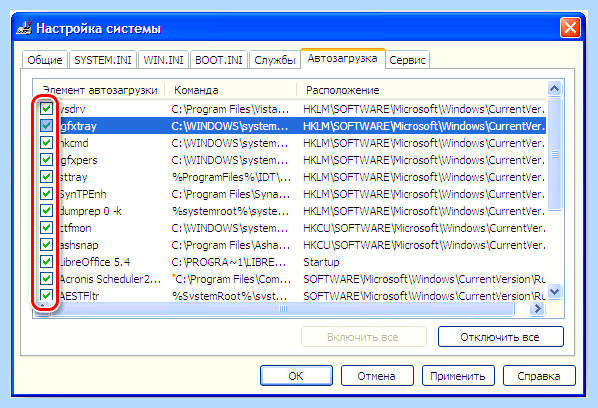Click the C:\PROGRA~1\LIBRE... command cell
Viewport: 598px width, 408px height.
[x=228, y=262]
